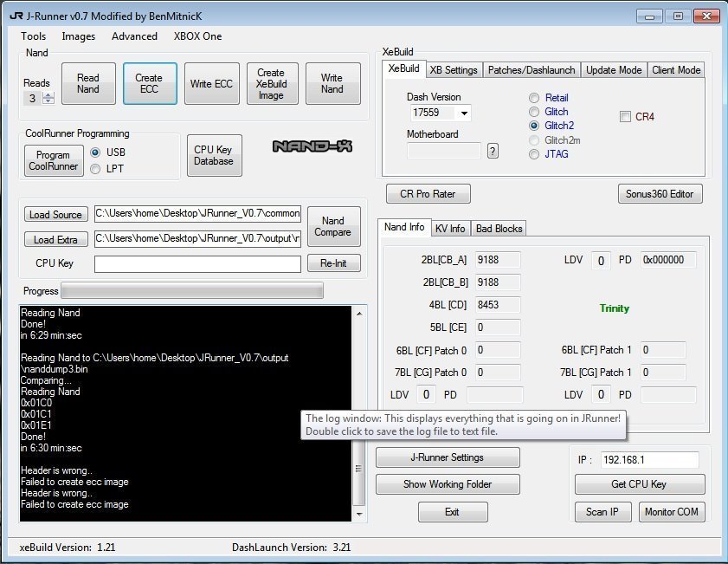The width and height of the screenshot is (728, 564).
Task: Adjust the Reads count stepper
Action: click(x=48, y=99)
